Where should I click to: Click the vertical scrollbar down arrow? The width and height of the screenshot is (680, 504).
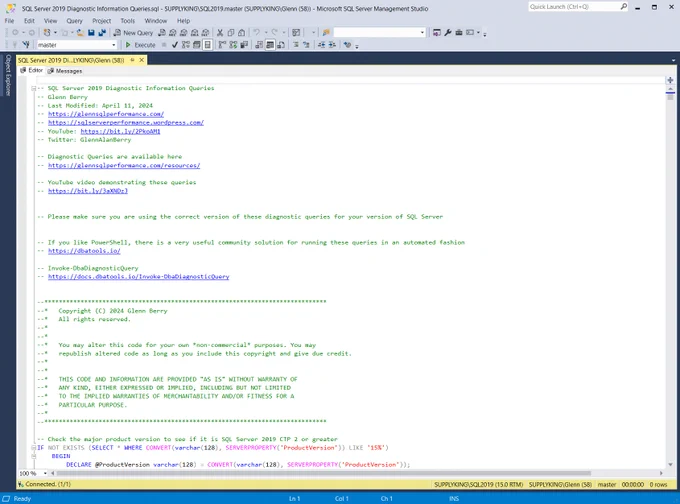coord(670,465)
